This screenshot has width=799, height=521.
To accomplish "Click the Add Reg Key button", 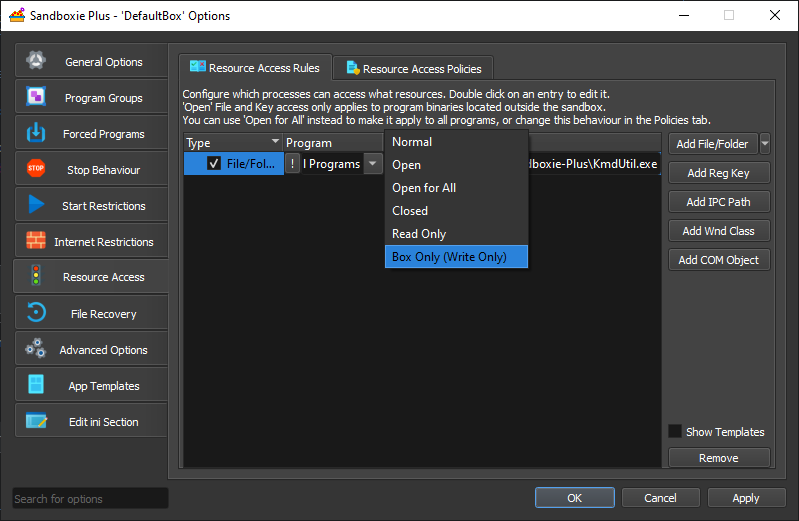I will [x=718, y=173].
